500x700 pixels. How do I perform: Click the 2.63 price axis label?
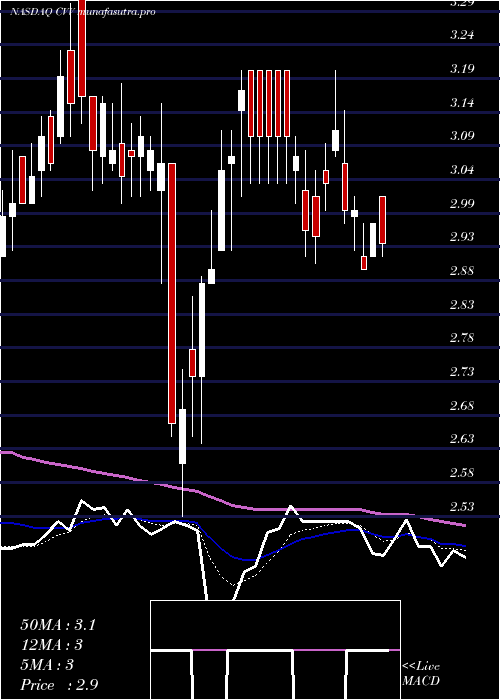[x=462, y=438]
